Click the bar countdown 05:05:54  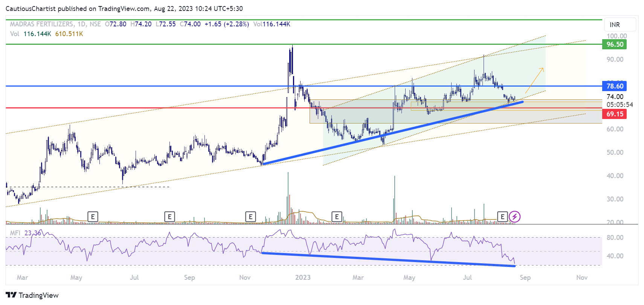(x=620, y=105)
